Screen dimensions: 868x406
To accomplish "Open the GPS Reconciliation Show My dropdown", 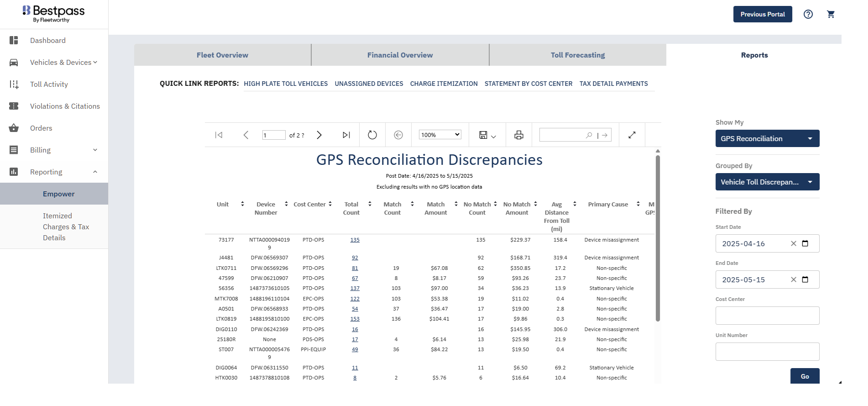I will 767,138.
